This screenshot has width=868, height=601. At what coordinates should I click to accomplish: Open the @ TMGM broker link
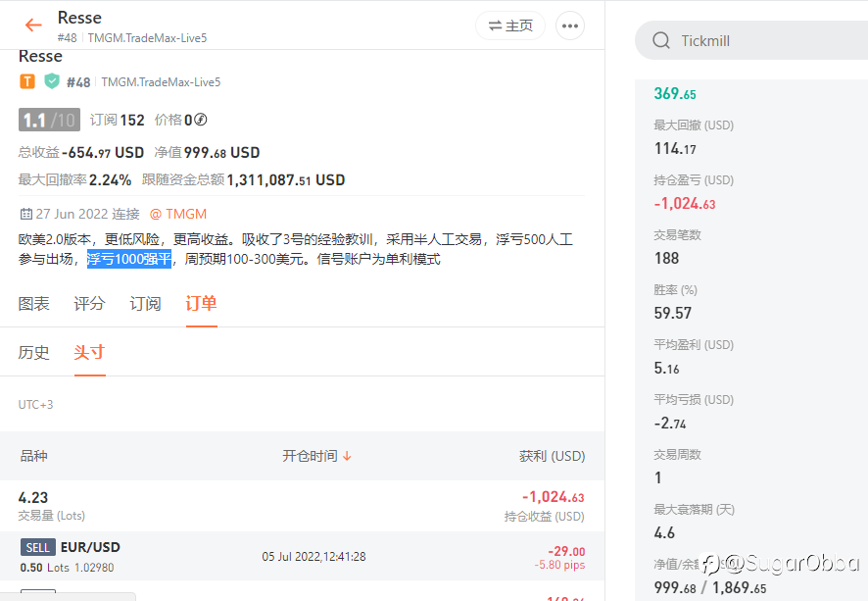(x=178, y=214)
